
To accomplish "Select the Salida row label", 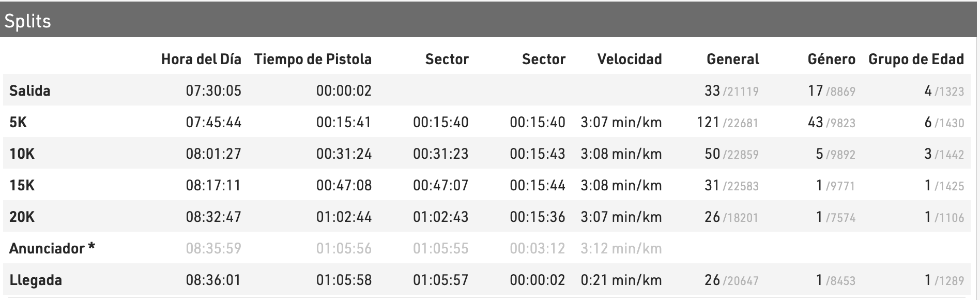I will click(30, 91).
